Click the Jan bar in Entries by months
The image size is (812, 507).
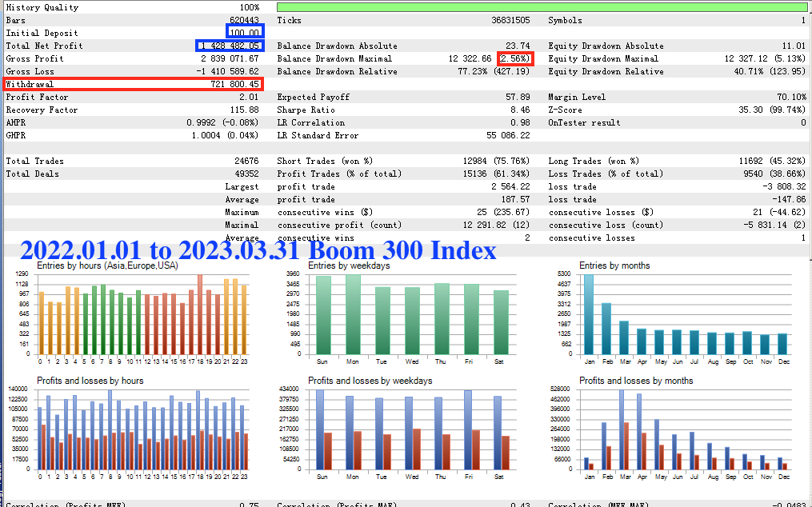click(589, 314)
